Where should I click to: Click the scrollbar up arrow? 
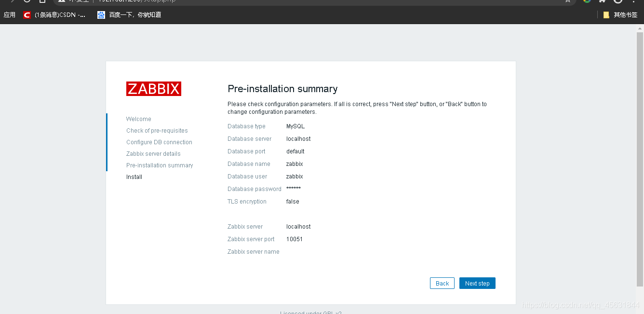tap(640, 28)
